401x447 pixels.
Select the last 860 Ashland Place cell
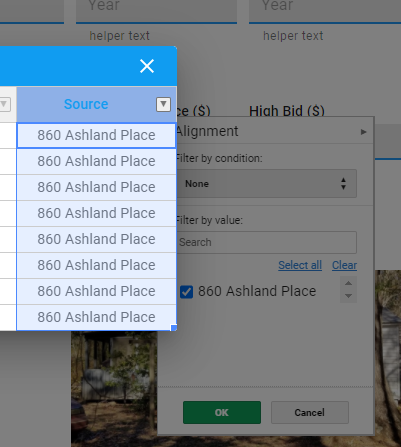(96, 317)
